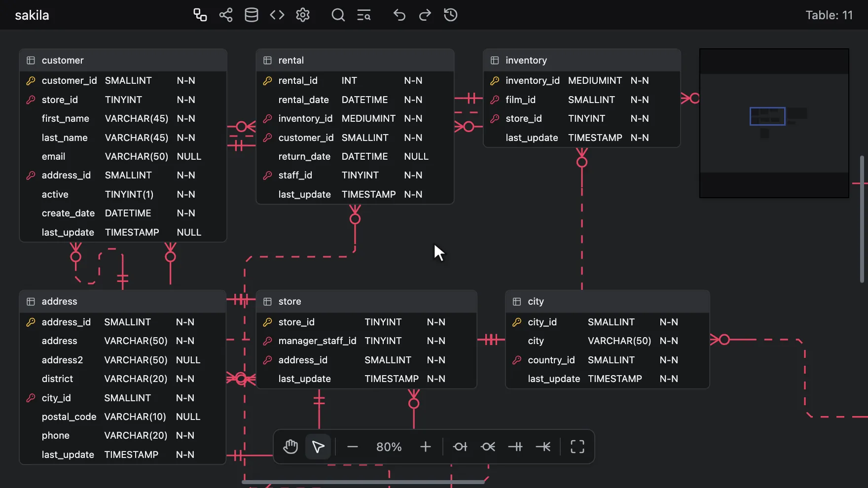The image size is (868, 488).
Task: Select district column in address
Action: click(123, 379)
